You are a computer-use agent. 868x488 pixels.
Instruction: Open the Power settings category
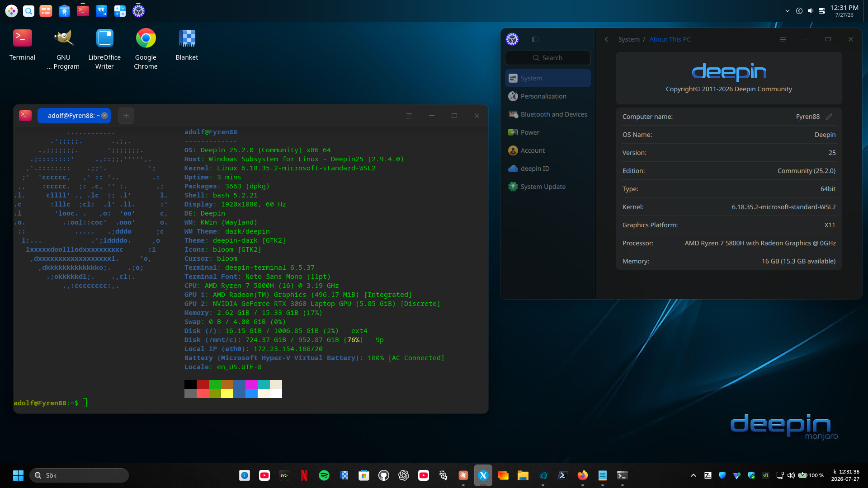(x=548, y=132)
